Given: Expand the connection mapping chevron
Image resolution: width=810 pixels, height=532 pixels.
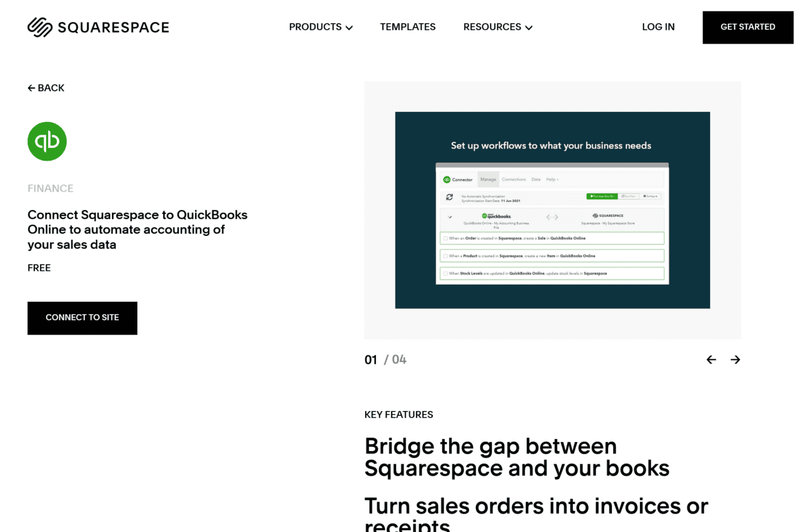Looking at the screenshot, I should tap(449, 217).
